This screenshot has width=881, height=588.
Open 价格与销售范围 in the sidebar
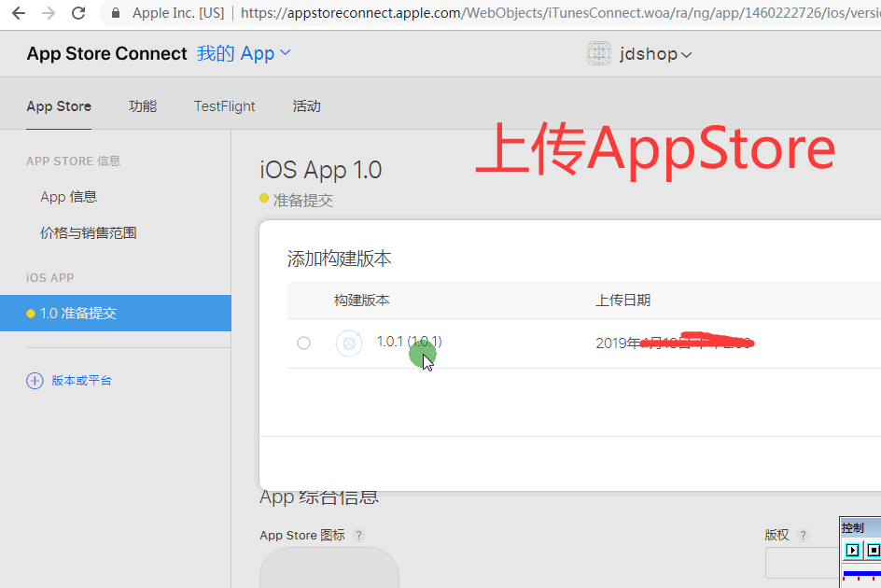coord(89,232)
